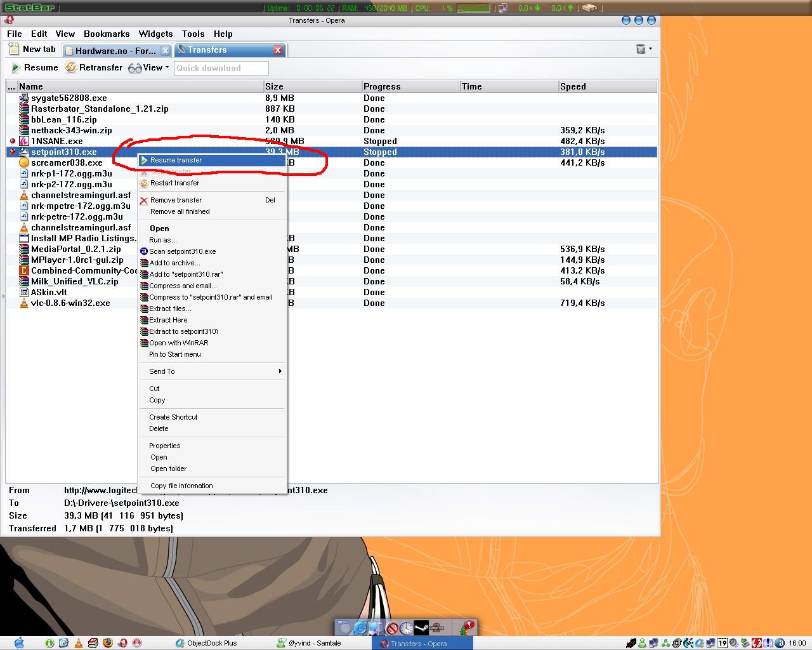This screenshot has width=812, height=650.
Task: Open the closed-tabs trash can dropdown
Action: [643, 49]
